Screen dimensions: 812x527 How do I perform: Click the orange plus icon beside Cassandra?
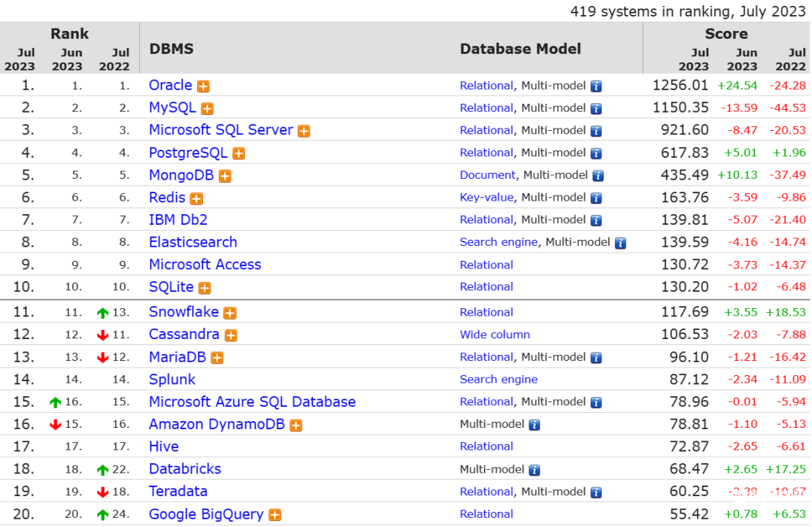(x=231, y=336)
